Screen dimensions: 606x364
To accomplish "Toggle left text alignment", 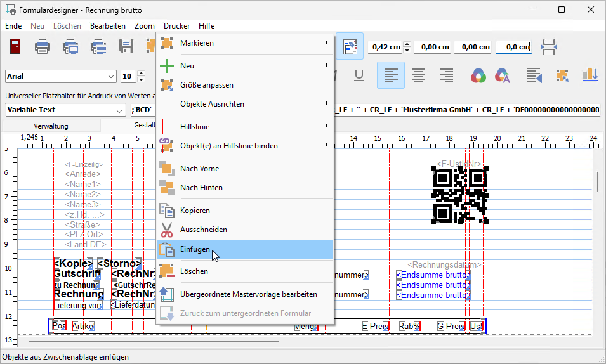I will click(391, 75).
